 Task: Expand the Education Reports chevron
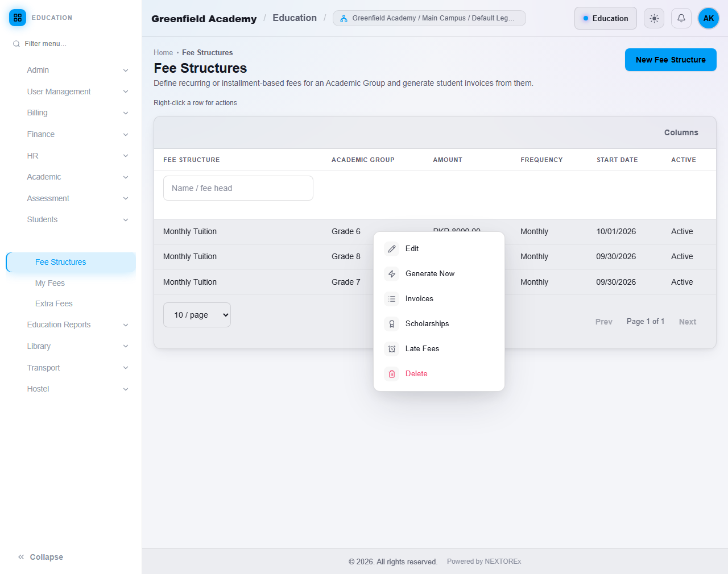pyautogui.click(x=126, y=325)
